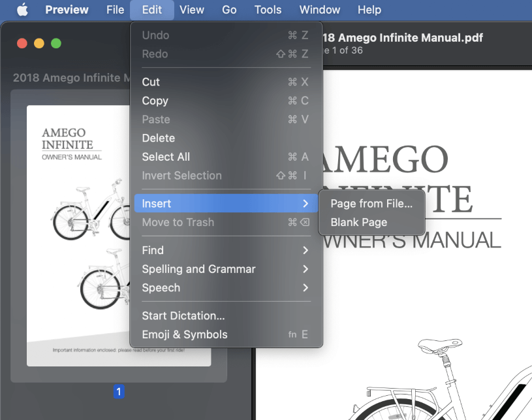
Task: Click the sidebar document title text
Action: pyautogui.click(x=72, y=78)
